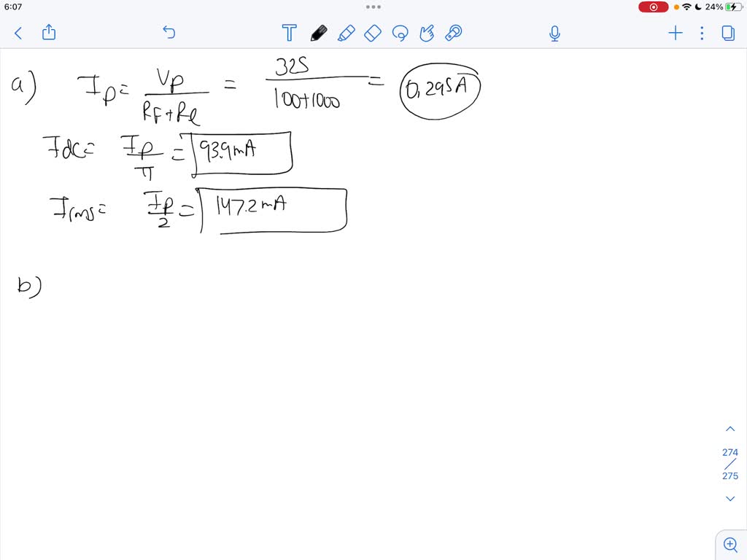Image resolution: width=747 pixels, height=560 pixels.
Task: Select the Pencil drawing tool
Action: coord(319,33)
